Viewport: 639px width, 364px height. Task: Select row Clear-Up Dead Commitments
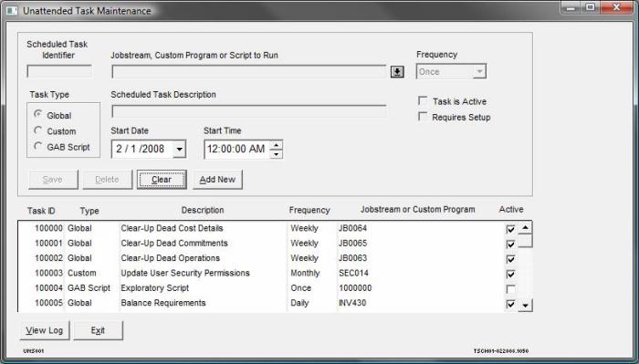coord(267,244)
